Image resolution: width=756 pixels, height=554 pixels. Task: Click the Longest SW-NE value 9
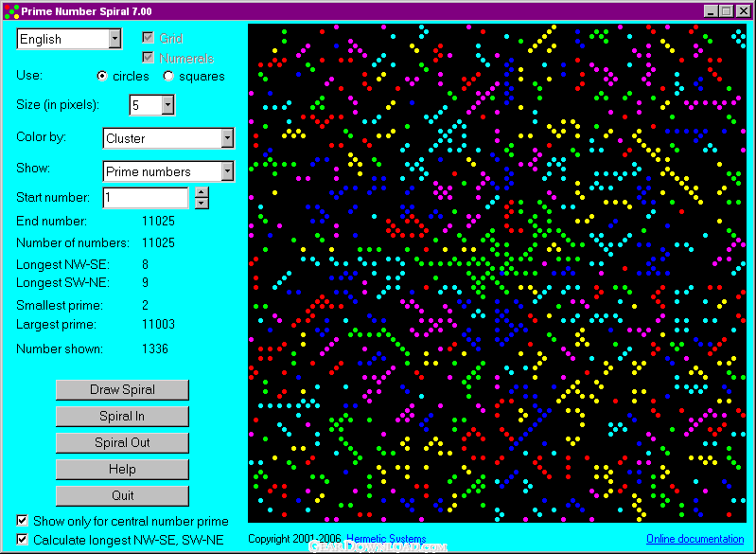point(145,283)
